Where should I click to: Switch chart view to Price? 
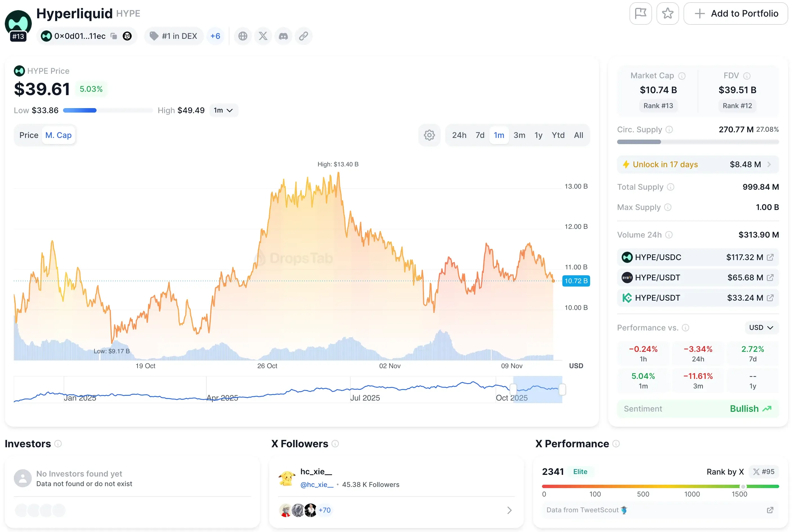pyautogui.click(x=29, y=135)
